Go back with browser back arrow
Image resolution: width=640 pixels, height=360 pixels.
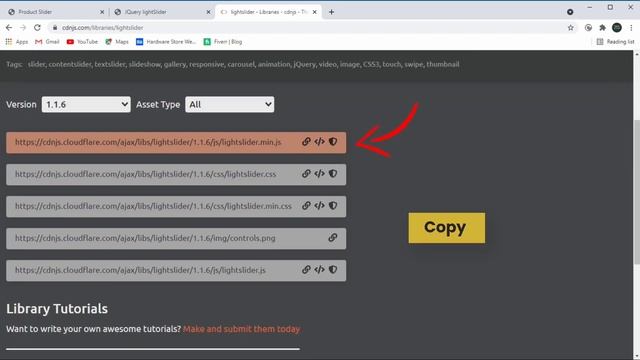pyautogui.click(x=9, y=27)
